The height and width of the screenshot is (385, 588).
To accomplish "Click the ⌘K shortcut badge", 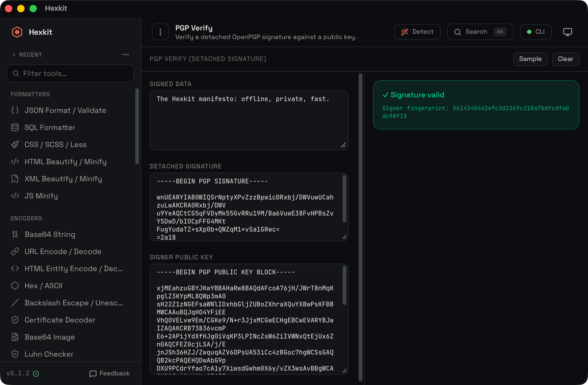I will (x=500, y=32).
